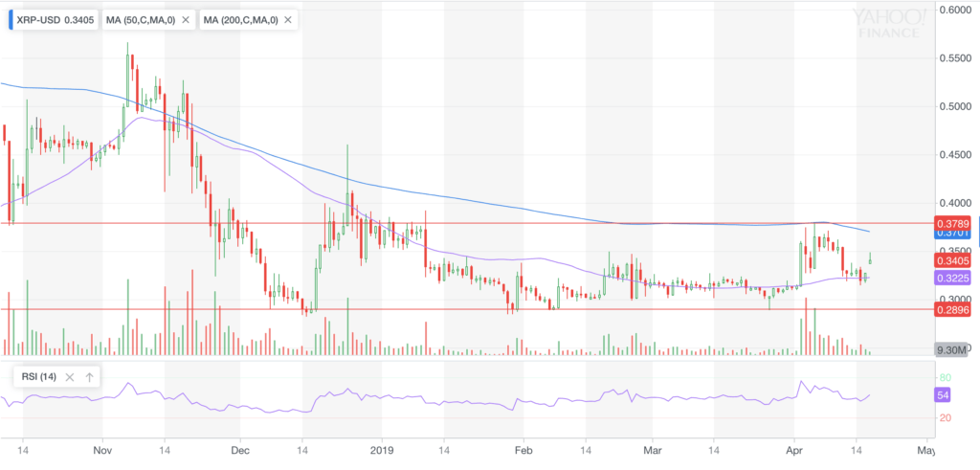
Task: Open the MA (200,C,MA,0) indicator label
Action: point(239,19)
